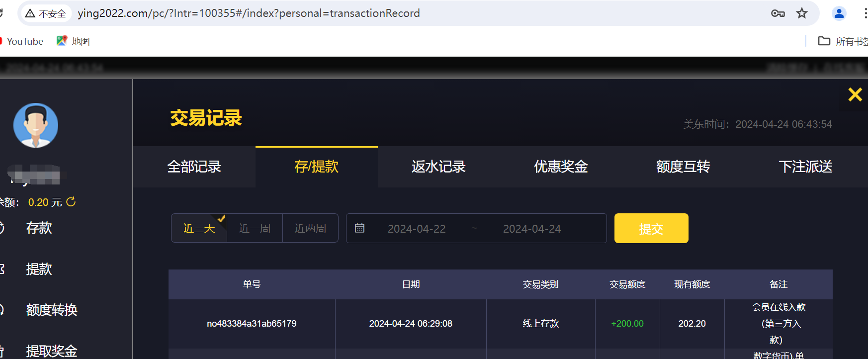Open the password key icon
868x359 pixels.
tap(778, 13)
